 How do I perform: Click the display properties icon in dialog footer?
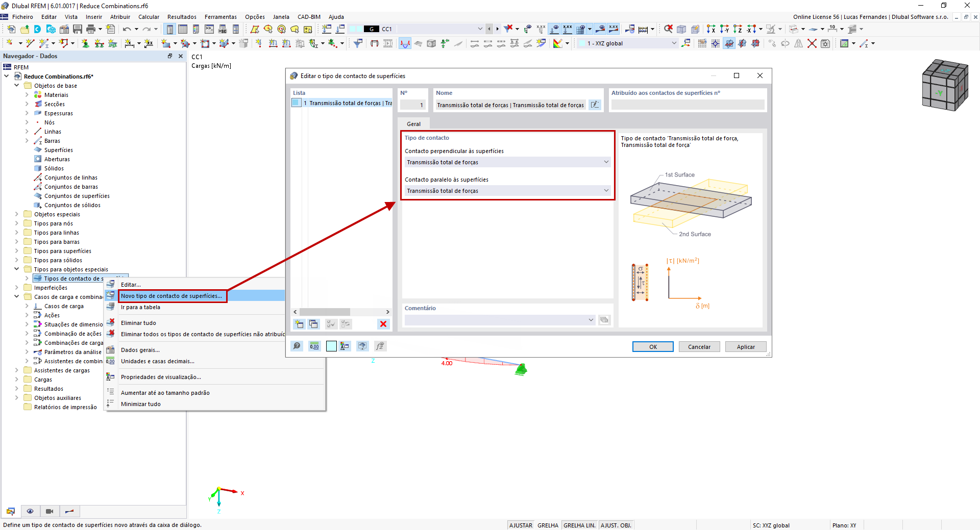coord(345,346)
